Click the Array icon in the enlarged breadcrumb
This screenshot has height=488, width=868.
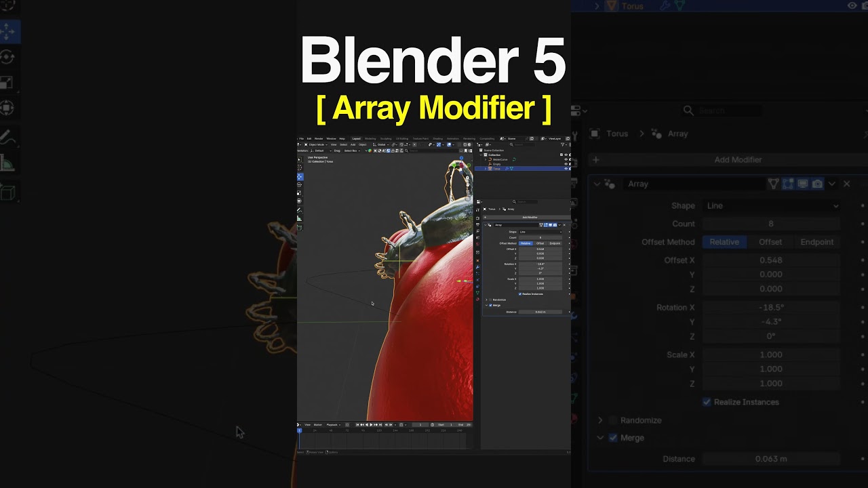656,134
